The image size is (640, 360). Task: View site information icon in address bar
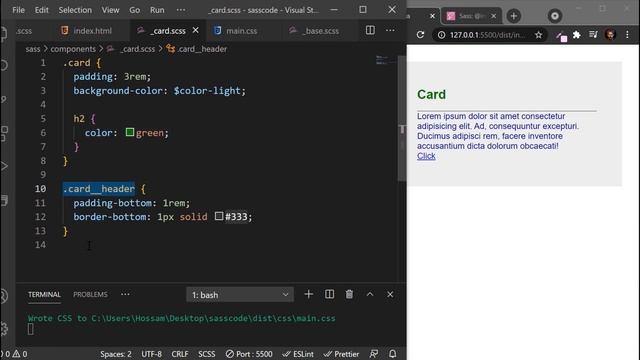pos(442,35)
